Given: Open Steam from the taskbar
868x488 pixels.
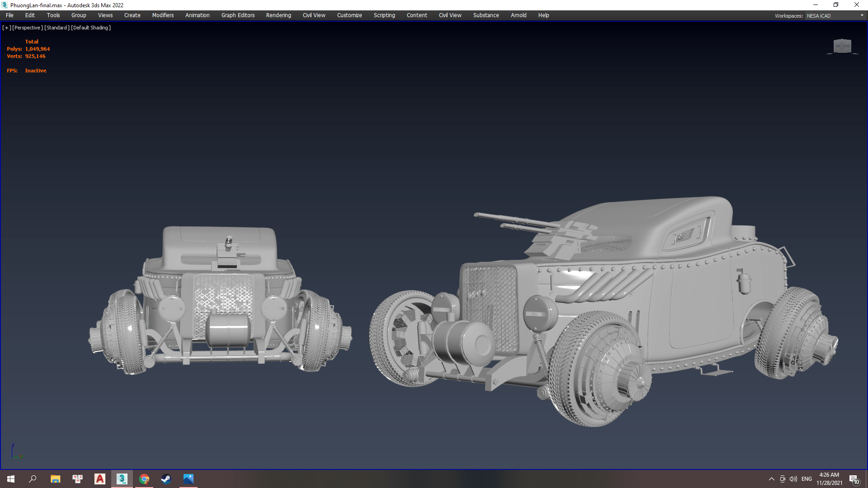Looking at the screenshot, I should (x=166, y=479).
